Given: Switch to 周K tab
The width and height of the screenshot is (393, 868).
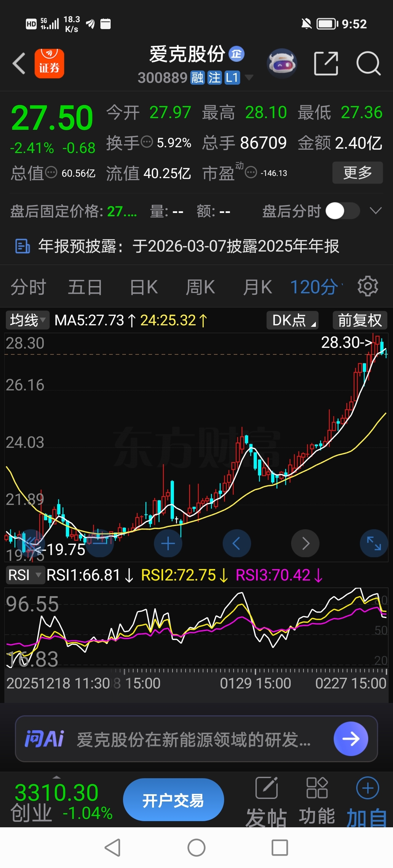Looking at the screenshot, I should 201,287.
